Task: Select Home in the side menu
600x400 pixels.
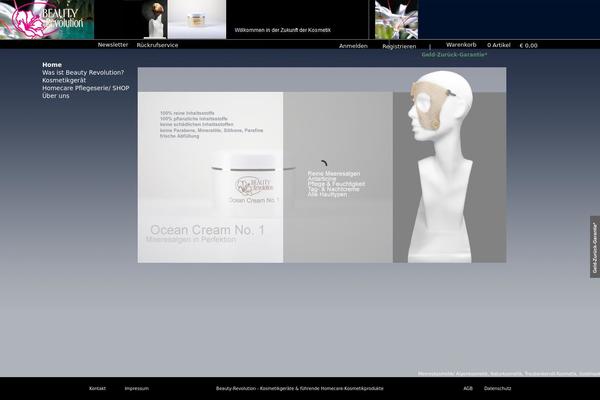Action: [52, 65]
